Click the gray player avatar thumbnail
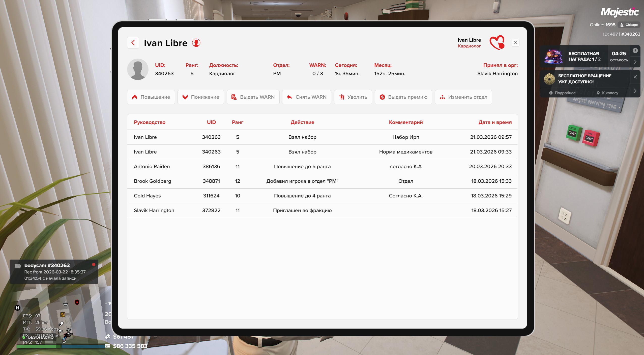The image size is (644, 355). click(138, 69)
